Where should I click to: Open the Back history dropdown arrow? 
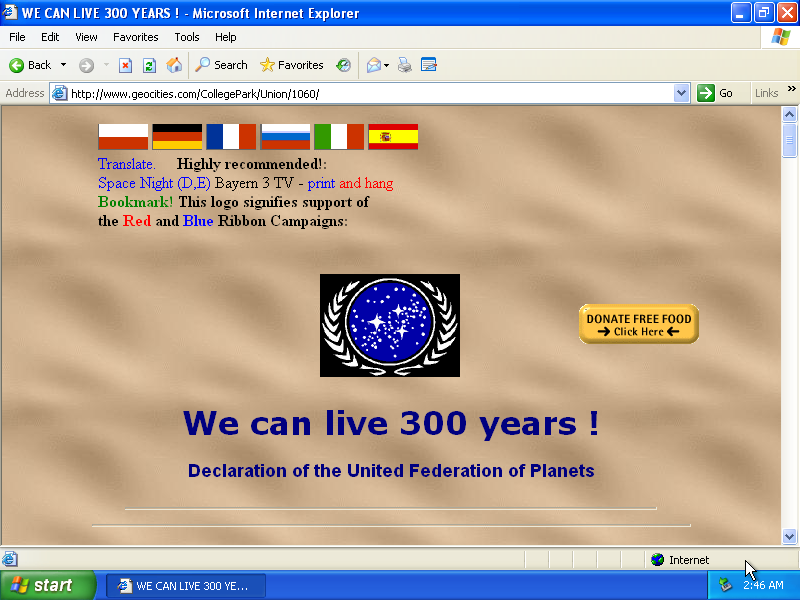click(x=63, y=65)
